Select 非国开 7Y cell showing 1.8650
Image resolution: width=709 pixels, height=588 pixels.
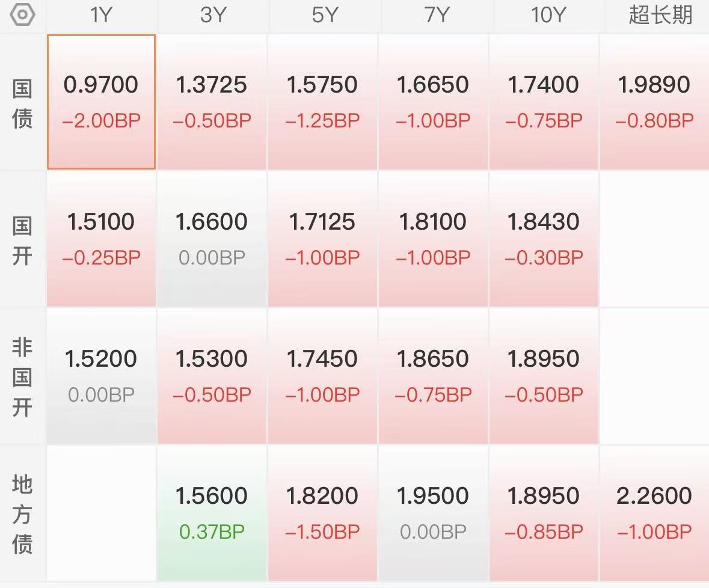(x=433, y=376)
